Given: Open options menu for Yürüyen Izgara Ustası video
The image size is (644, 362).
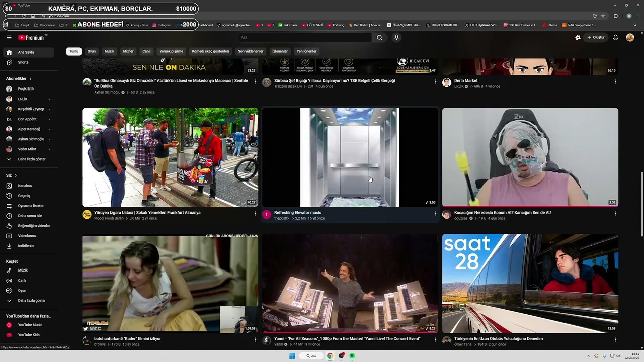Looking at the screenshot, I should [x=256, y=213].
